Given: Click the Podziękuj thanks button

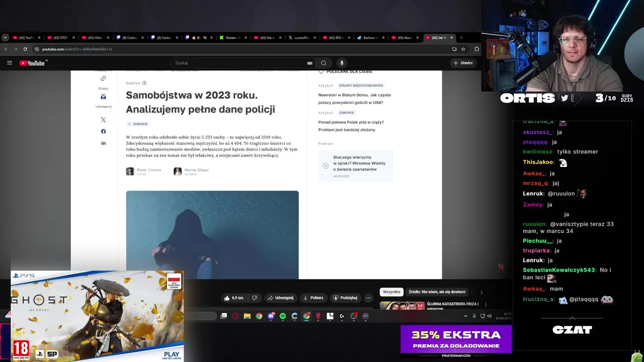Looking at the screenshot, I should click(345, 298).
